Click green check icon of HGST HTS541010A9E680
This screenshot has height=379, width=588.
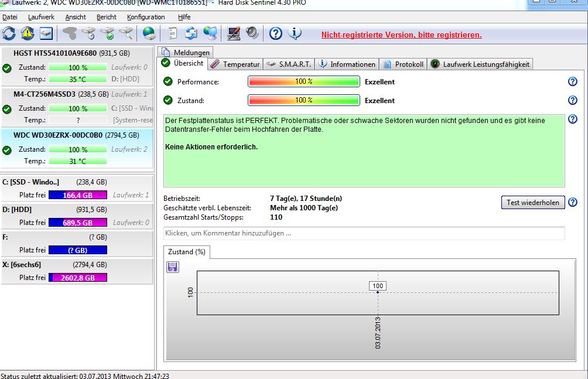pos(7,69)
